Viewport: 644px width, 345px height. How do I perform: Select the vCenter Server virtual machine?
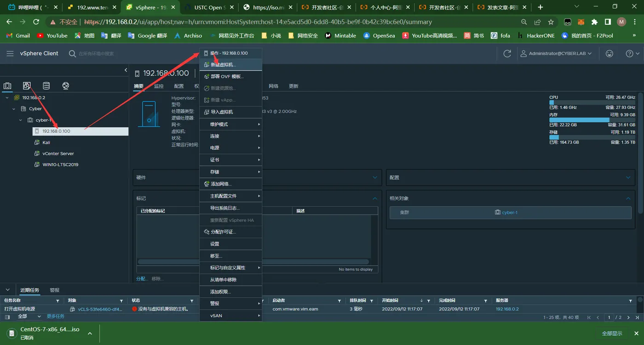point(58,153)
